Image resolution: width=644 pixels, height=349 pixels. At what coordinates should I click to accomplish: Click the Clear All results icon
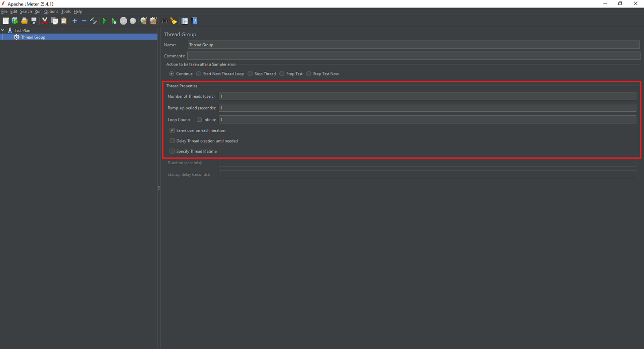(153, 21)
